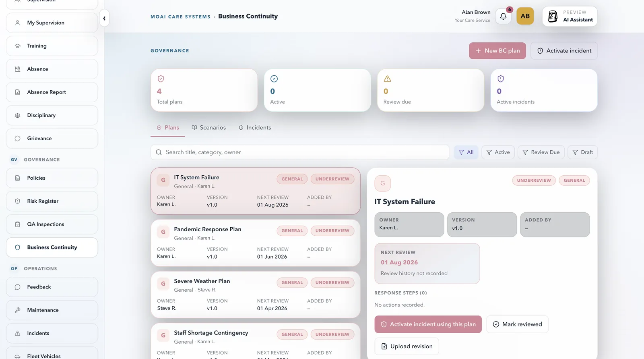Screen dimensions: 644x359
Task: Open the Fleet Vehicles sidebar item
Action: tap(52, 353)
